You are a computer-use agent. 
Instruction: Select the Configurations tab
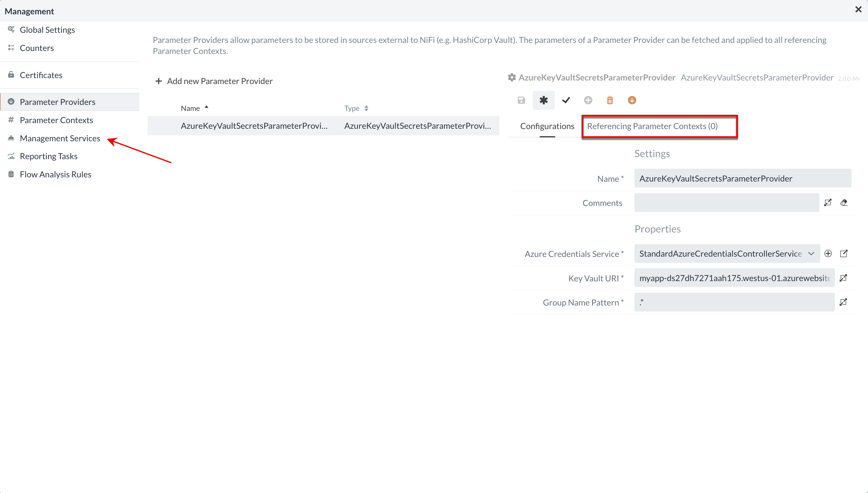click(546, 125)
